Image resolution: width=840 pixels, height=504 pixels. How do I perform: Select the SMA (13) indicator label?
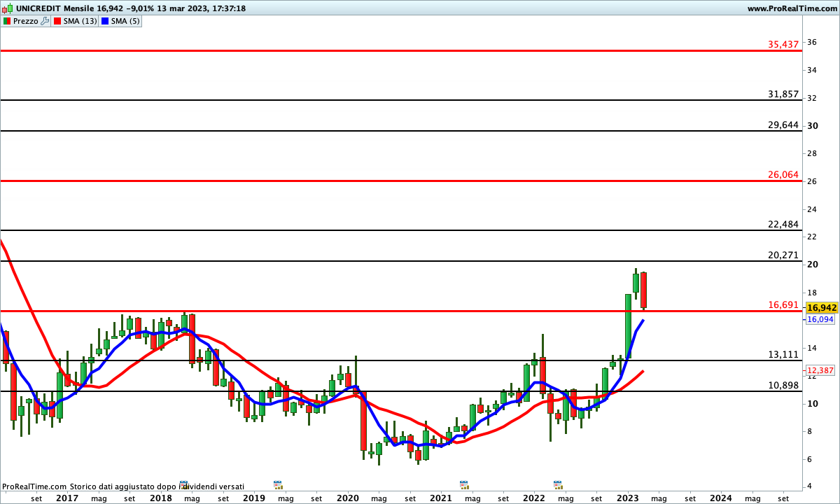[80, 21]
